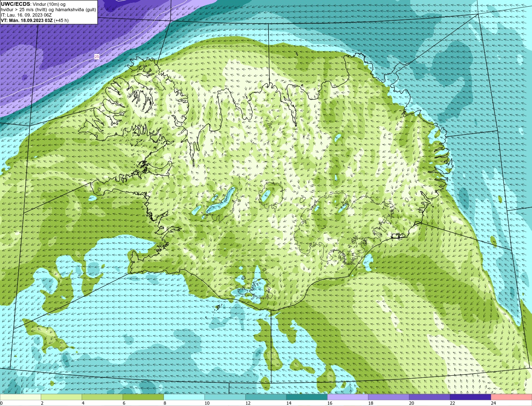Click the legend scale label "22"
Viewport: 532px width, 406px height.
pyautogui.click(x=452, y=403)
